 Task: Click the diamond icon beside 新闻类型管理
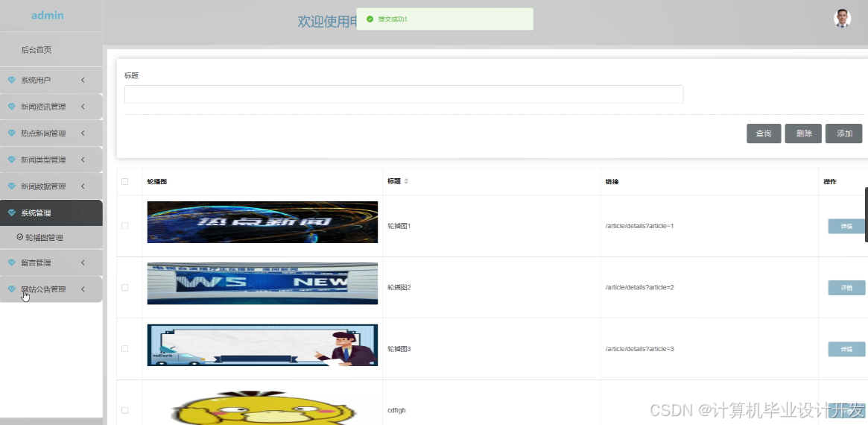click(12, 160)
